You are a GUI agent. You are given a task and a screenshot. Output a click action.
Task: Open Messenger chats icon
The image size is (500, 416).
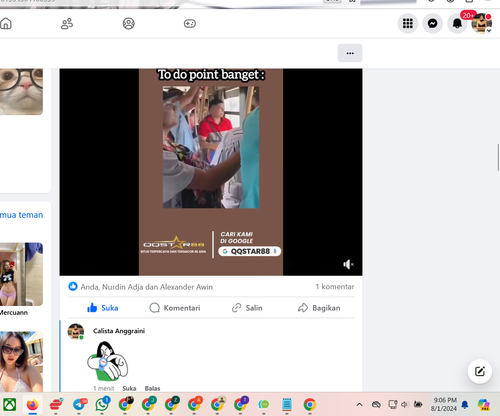pyautogui.click(x=433, y=24)
